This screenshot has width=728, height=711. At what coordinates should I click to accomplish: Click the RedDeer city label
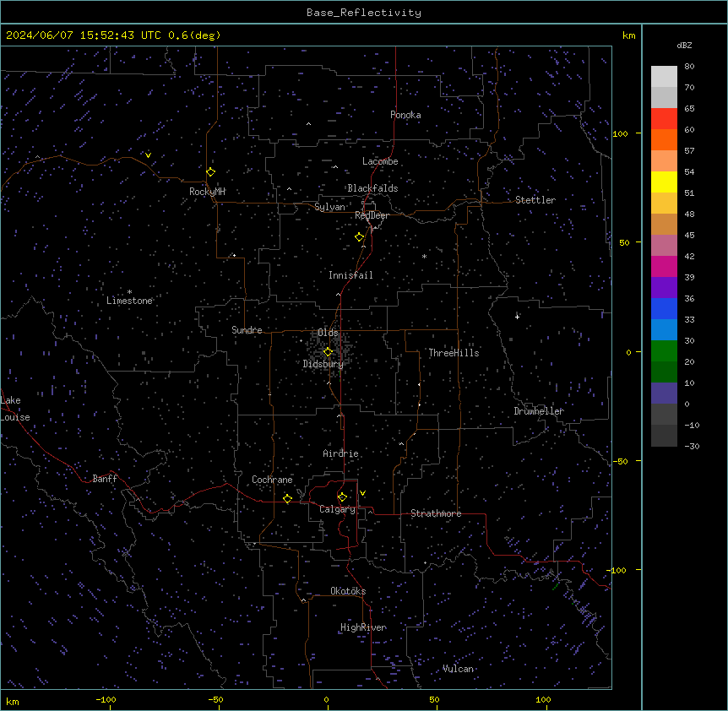[x=372, y=215]
